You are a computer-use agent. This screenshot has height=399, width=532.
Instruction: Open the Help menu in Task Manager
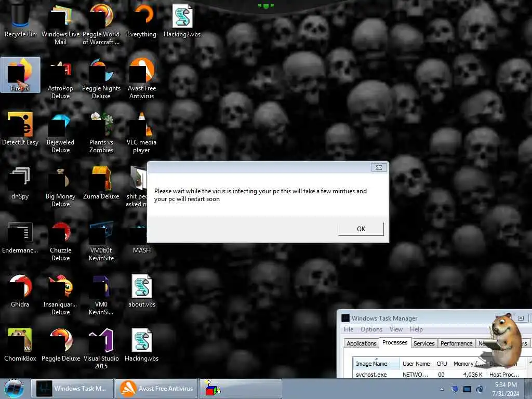[x=416, y=329]
